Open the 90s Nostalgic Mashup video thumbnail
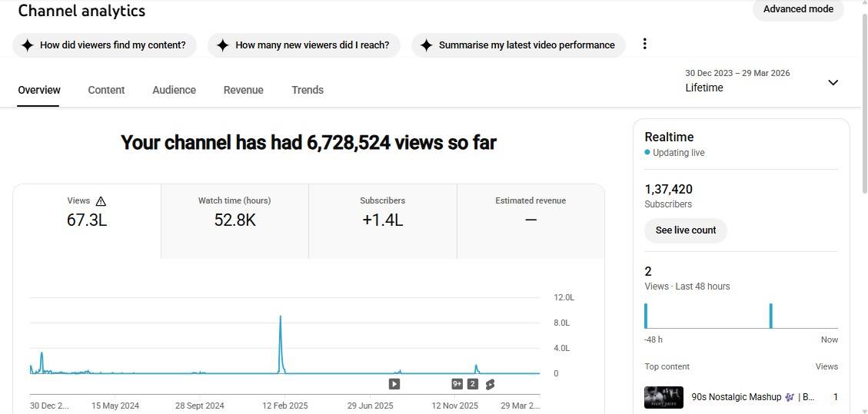 click(663, 397)
